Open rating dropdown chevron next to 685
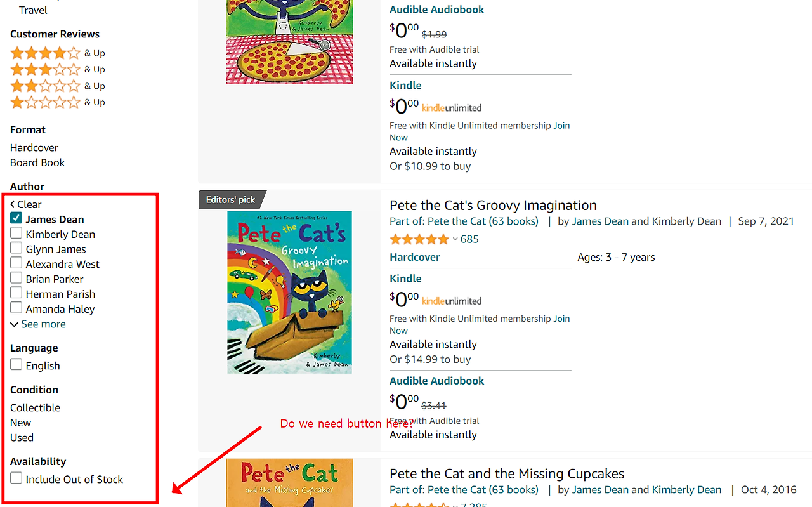Image resolution: width=812 pixels, height=507 pixels. click(x=455, y=239)
